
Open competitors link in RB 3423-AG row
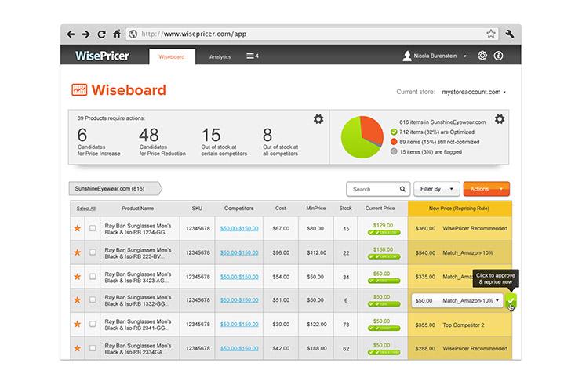click(x=239, y=277)
